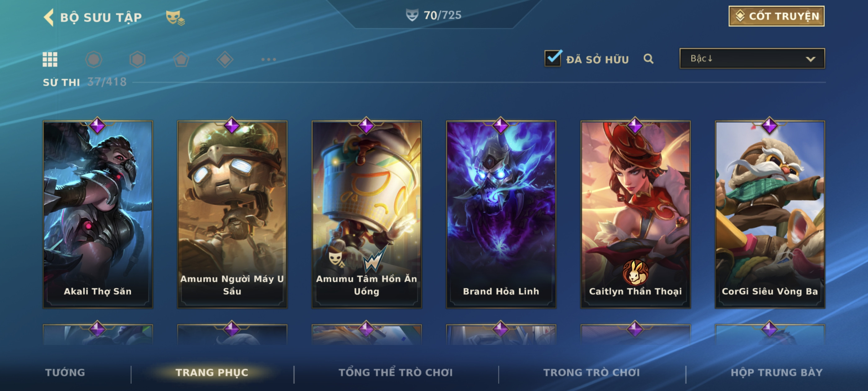Open the Tổng Thể Trò Chơi tab
Viewport: 868px width, 391px height.
click(396, 372)
